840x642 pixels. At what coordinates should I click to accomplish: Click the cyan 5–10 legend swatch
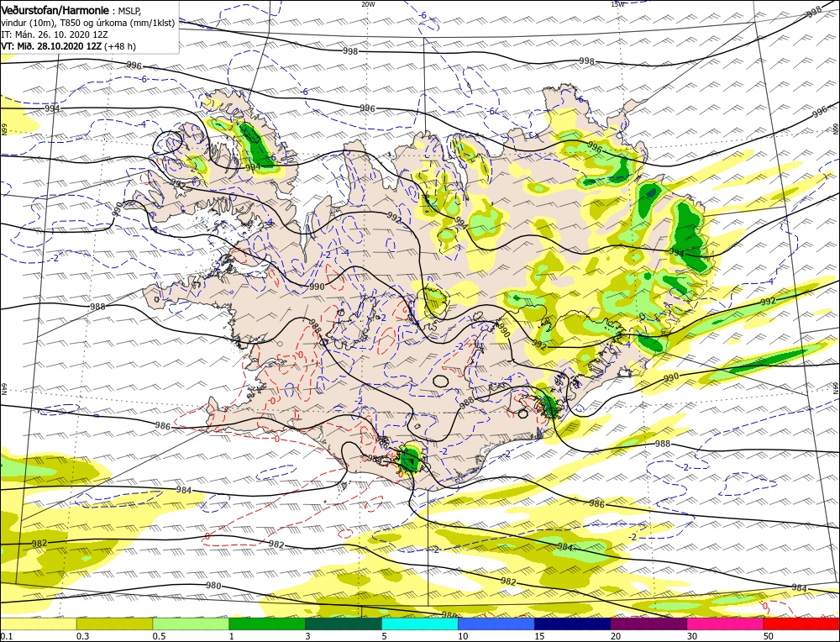(x=420, y=624)
